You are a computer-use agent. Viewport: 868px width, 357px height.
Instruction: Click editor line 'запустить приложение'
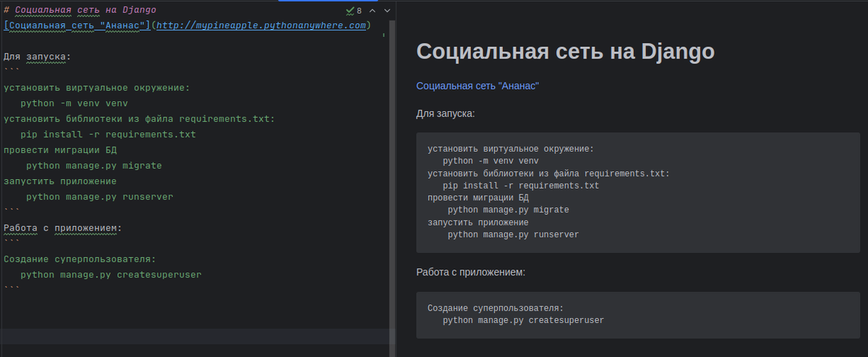(60, 181)
